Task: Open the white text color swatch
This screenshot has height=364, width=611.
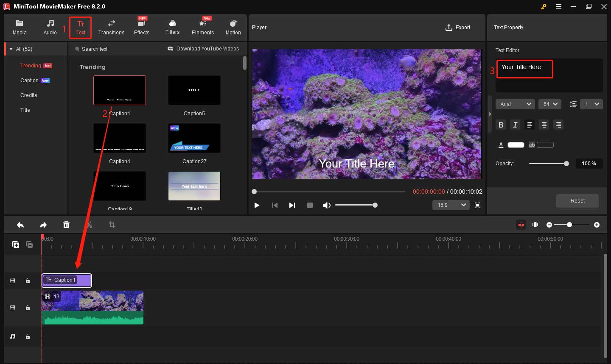Action: point(516,145)
